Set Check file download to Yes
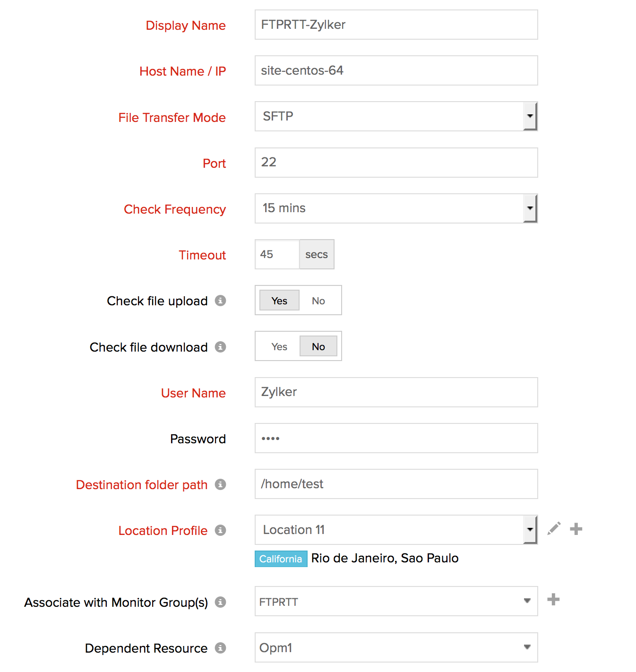The height and width of the screenshot is (672, 636). [279, 347]
